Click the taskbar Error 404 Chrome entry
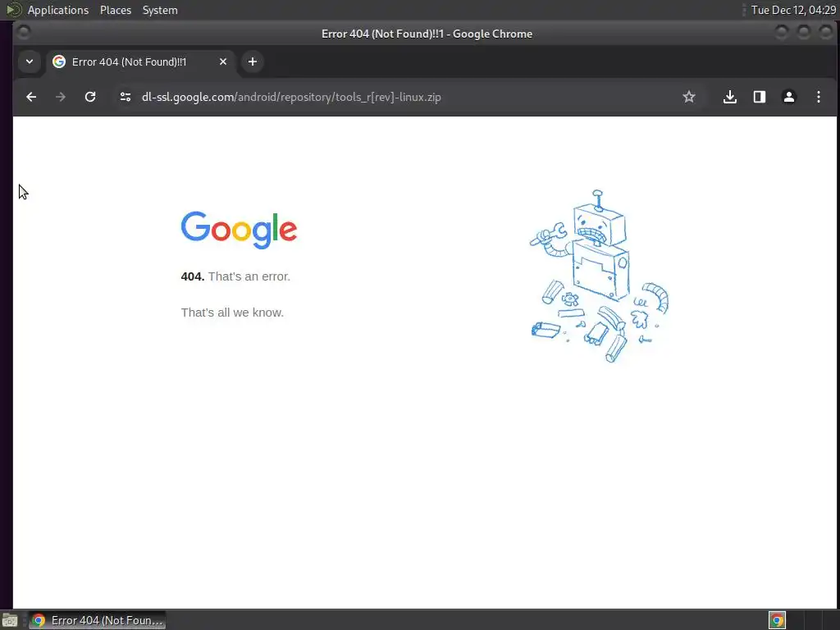 (x=97, y=620)
